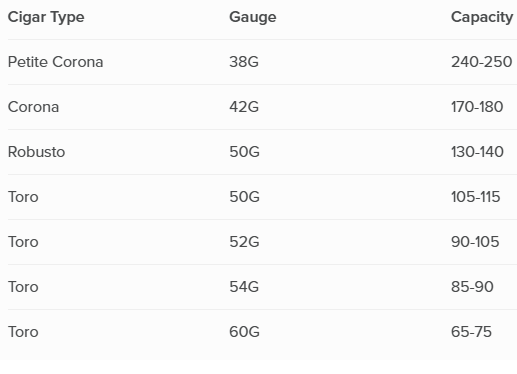
Task: Click the Capacity column header
Action: click(482, 18)
